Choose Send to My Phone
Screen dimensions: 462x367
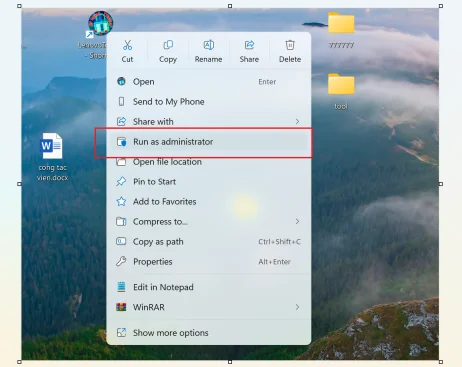(x=209, y=102)
